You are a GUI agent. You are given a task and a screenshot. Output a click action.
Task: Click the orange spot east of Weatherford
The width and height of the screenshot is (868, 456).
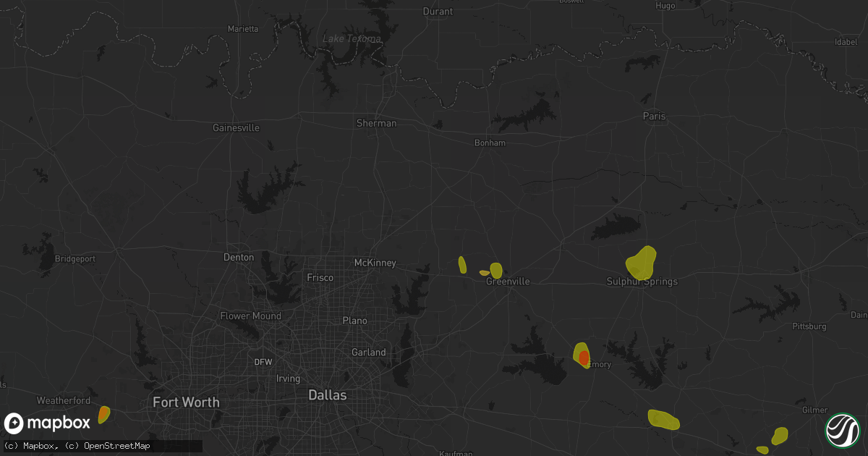click(x=103, y=414)
